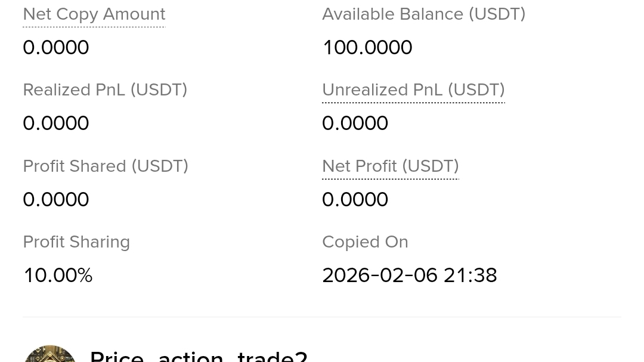Click the divider line above the trader name
The width and height of the screenshot is (644, 362).
click(322, 317)
